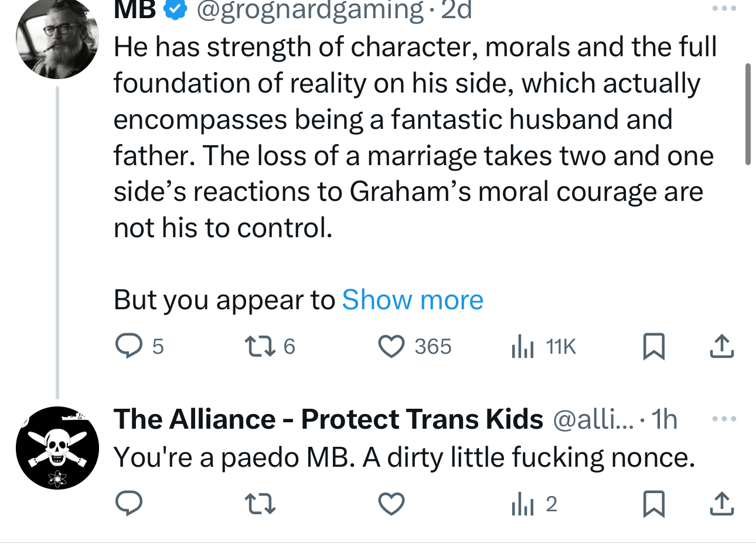
Task: Share MB's tweet
Action: pos(721,346)
